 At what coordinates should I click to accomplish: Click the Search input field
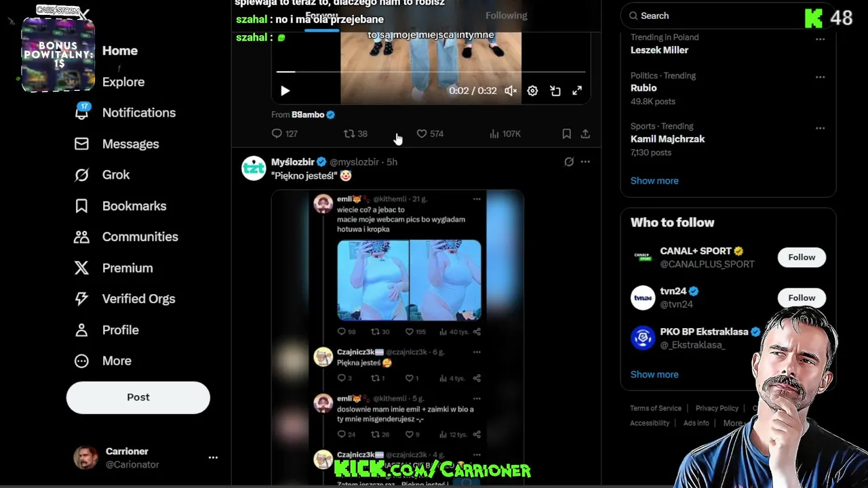(712, 16)
